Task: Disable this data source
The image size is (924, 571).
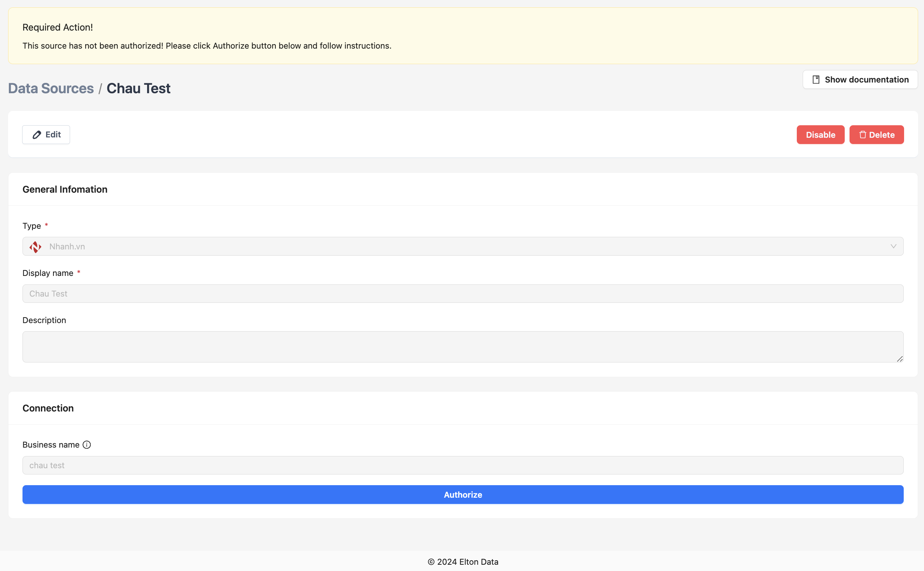Action: pos(820,135)
